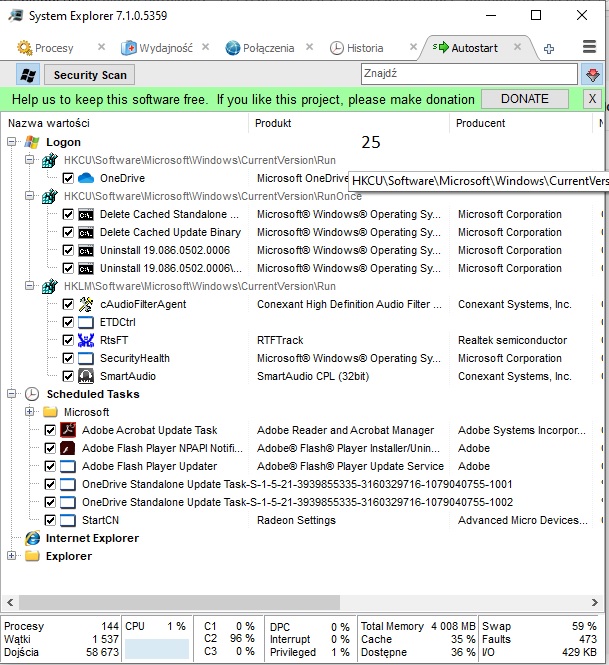Viewport: 609px width, 665px height.
Task: Toggle the SecurityHealth checkbox
Action: (68, 358)
